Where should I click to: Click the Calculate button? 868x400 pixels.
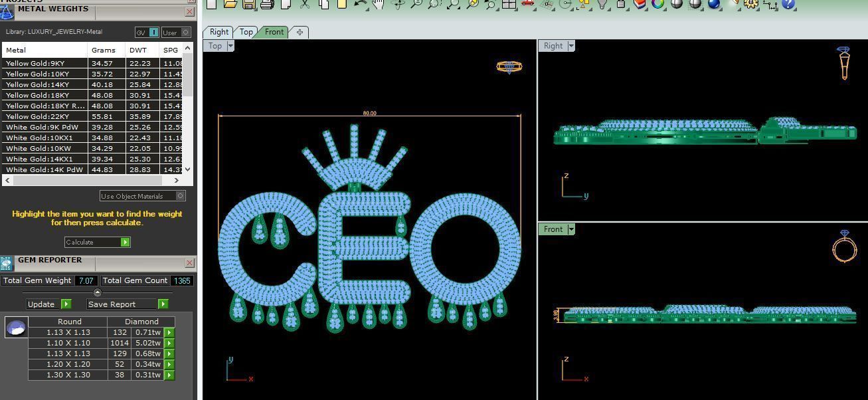click(x=98, y=242)
